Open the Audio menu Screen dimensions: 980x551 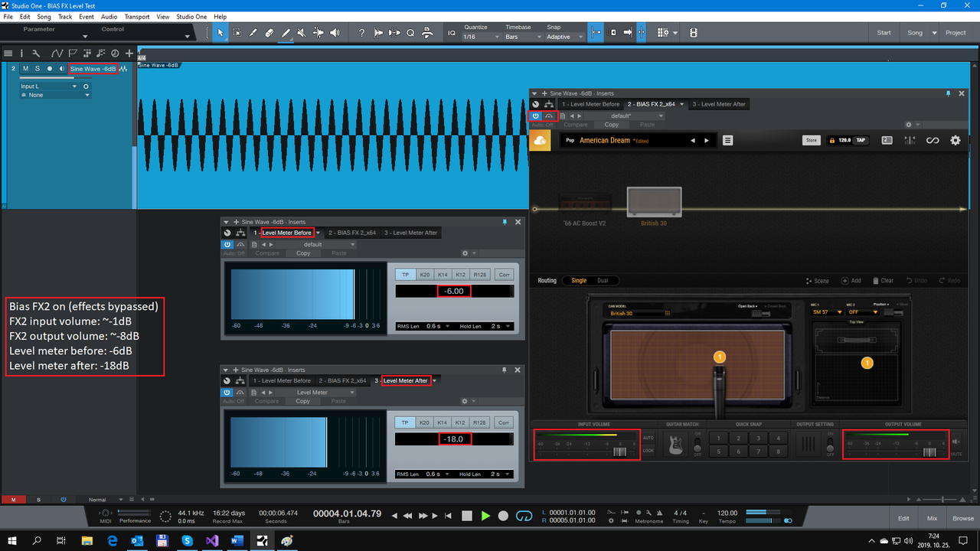click(x=109, y=16)
